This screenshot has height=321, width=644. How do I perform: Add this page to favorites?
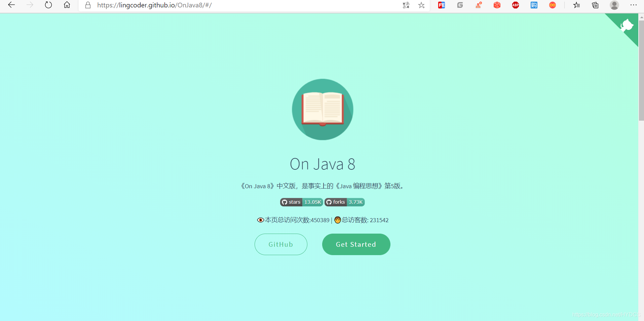pos(421,5)
